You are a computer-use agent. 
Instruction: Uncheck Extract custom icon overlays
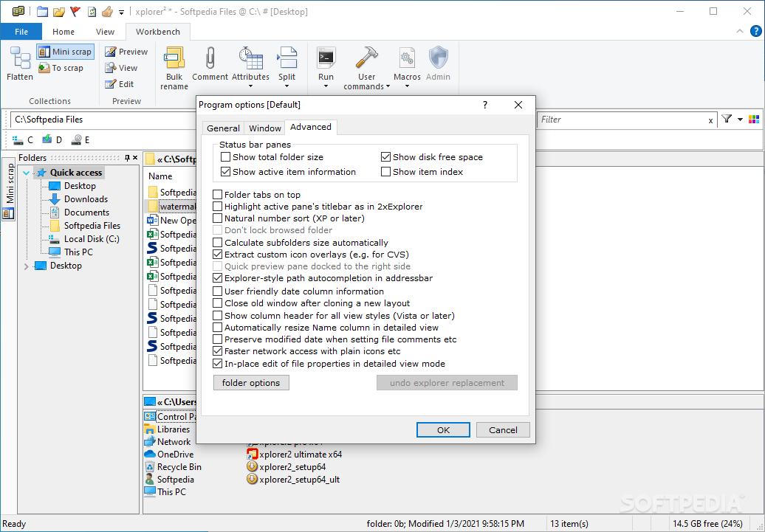point(218,255)
